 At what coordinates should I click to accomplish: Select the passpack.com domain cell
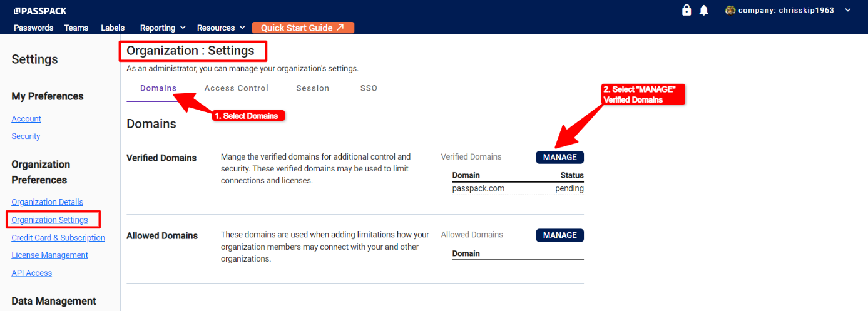478,188
